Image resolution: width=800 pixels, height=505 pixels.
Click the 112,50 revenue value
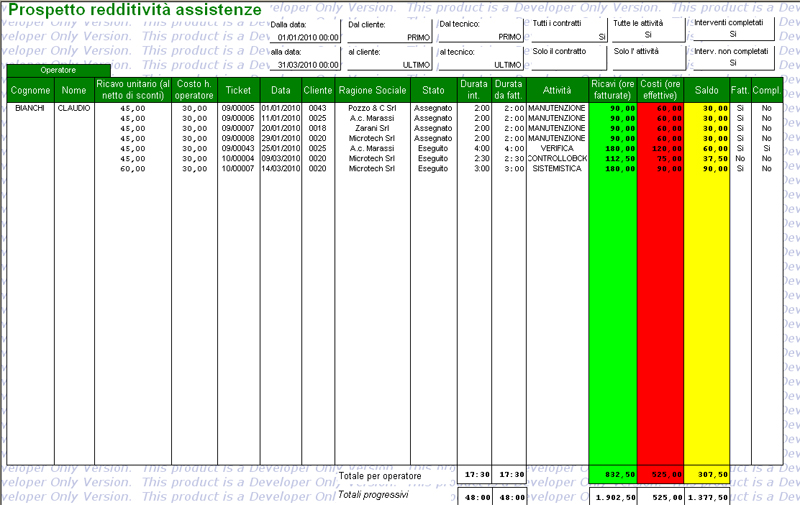(x=620, y=159)
